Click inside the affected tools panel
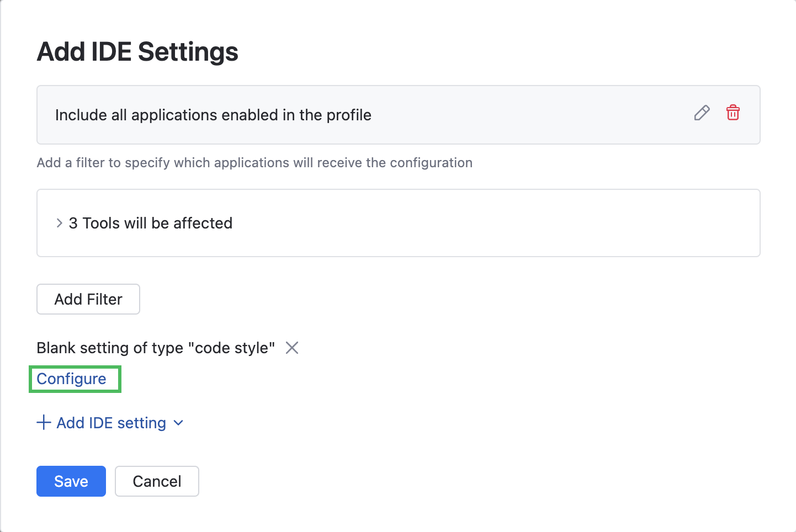The image size is (796, 532). tap(397, 223)
